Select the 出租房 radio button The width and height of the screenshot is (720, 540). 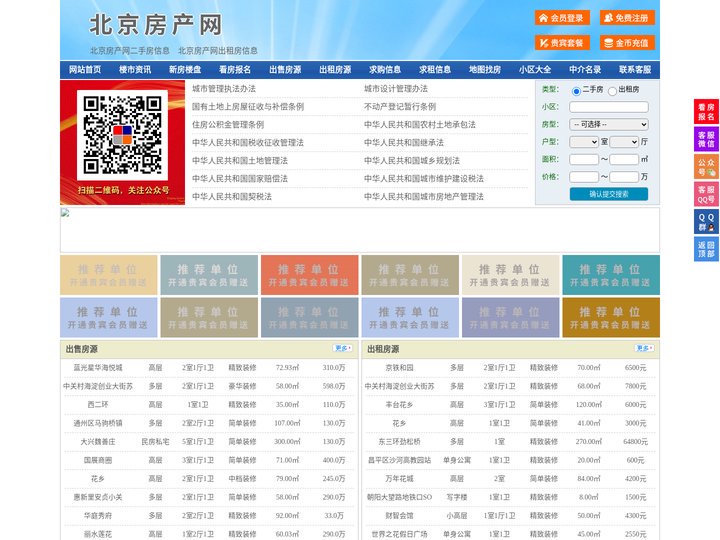pyautogui.click(x=612, y=91)
